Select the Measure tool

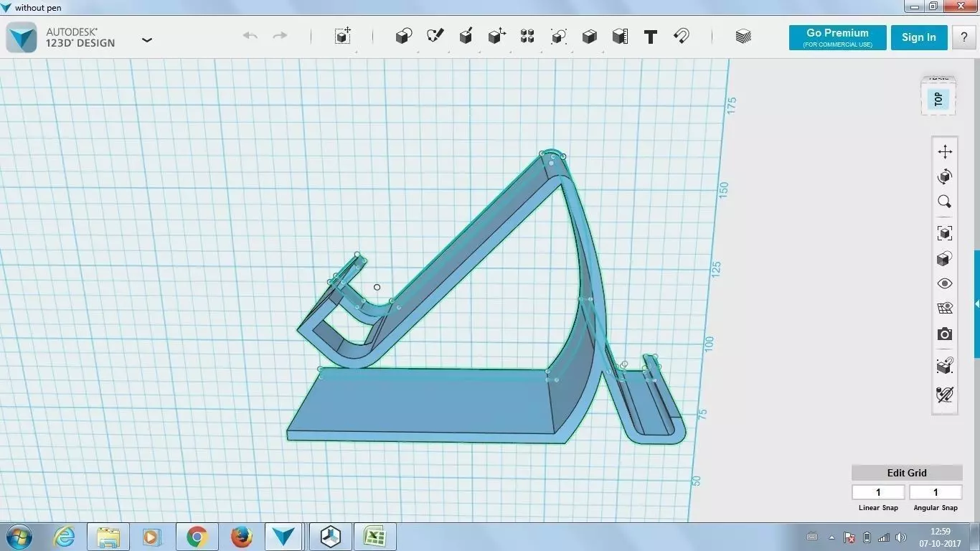620,36
